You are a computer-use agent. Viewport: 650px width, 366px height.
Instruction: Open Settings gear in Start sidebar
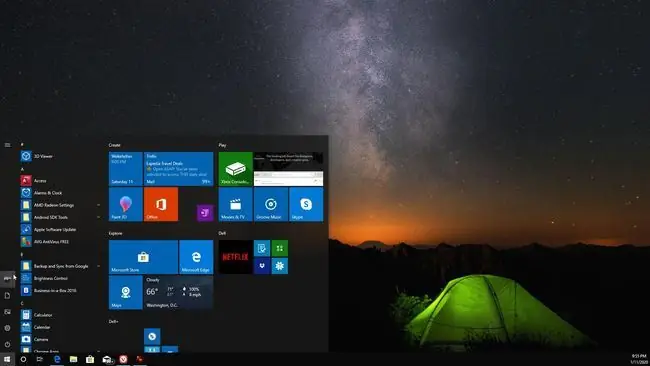coord(7,328)
